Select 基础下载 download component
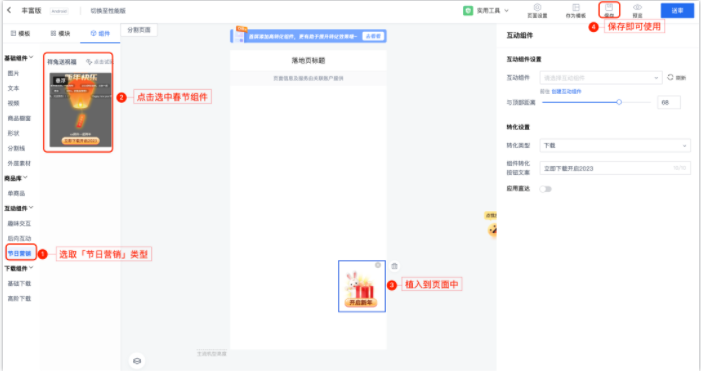The width and height of the screenshot is (701, 371). pos(19,283)
